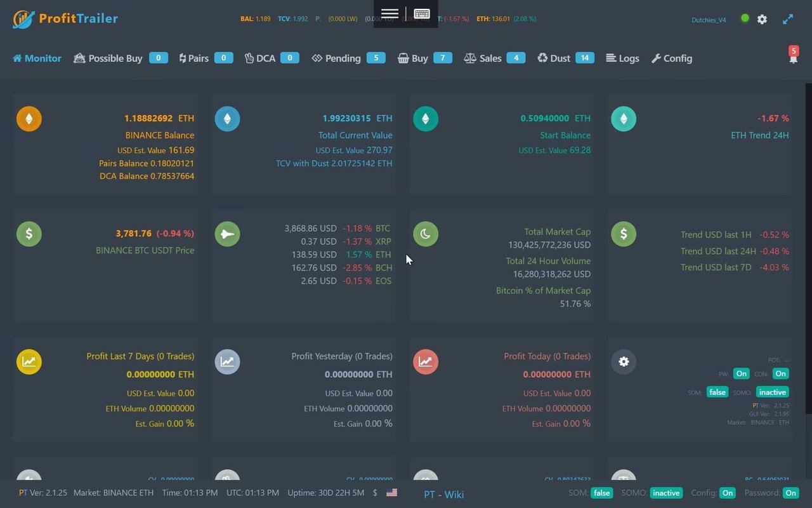The height and width of the screenshot is (508, 812).
Task: Toggle the CON On badge in status card
Action: click(781, 373)
